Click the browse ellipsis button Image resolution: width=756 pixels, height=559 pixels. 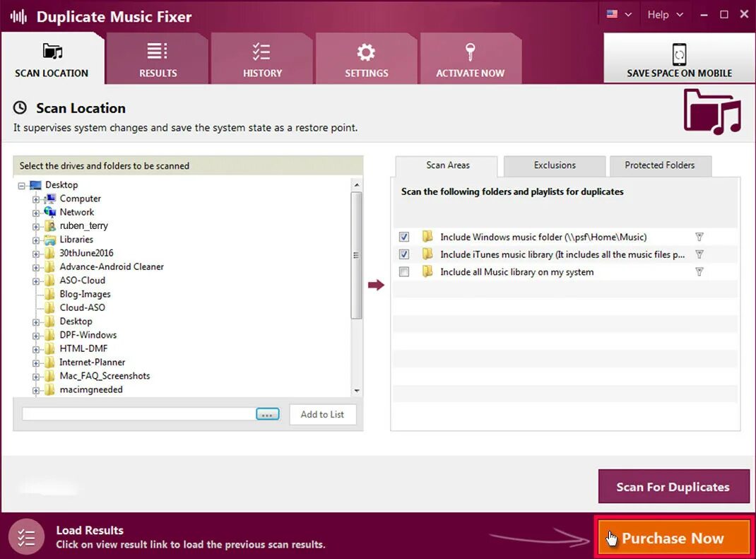pyautogui.click(x=268, y=414)
